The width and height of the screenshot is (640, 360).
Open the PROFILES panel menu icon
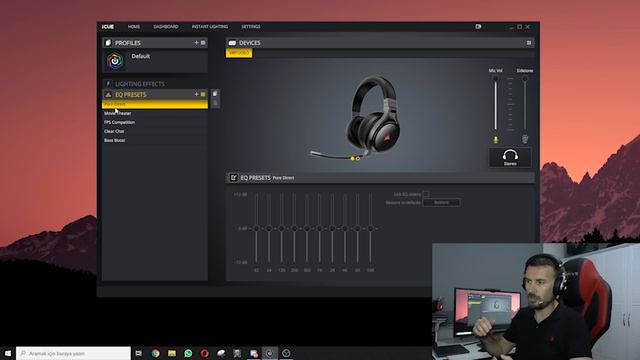(x=203, y=42)
